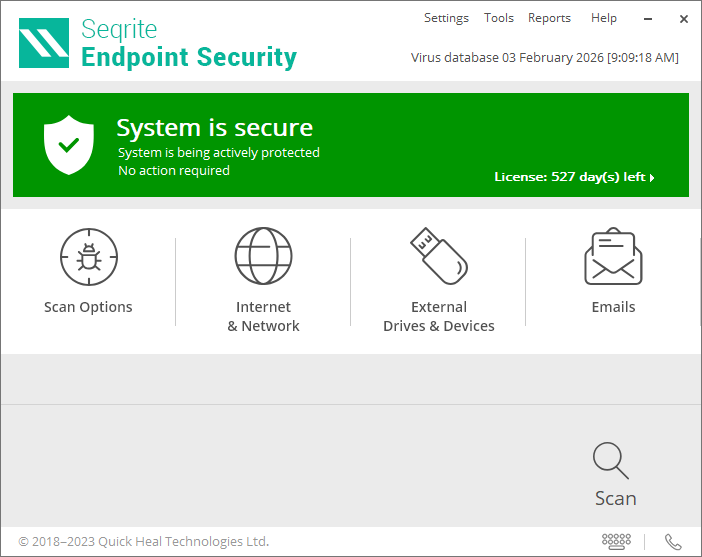The height and width of the screenshot is (557, 702).
Task: Click the license days left link
Action: [x=570, y=177]
